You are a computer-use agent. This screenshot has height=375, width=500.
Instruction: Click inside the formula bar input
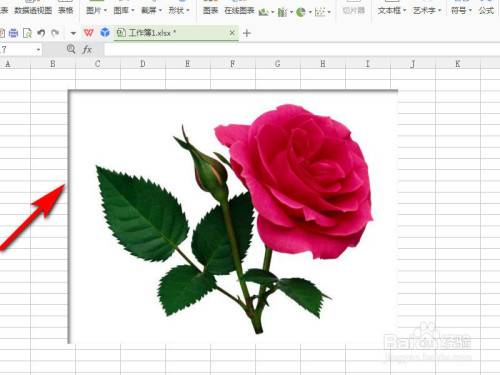(302, 50)
